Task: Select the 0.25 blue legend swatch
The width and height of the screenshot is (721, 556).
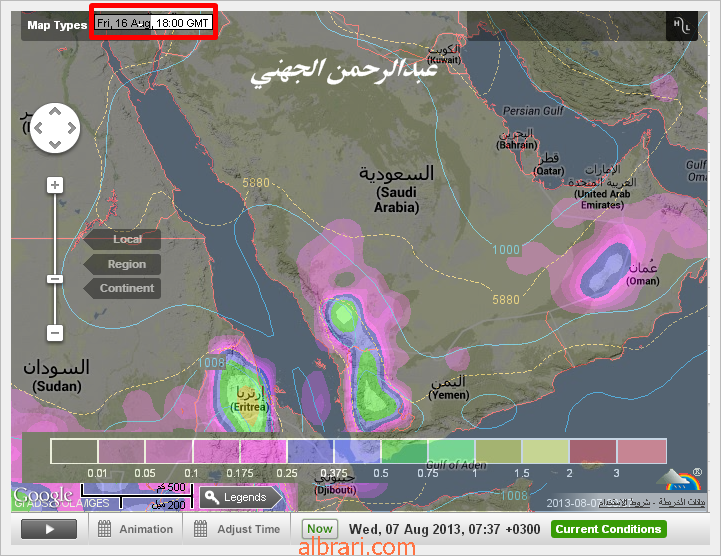Action: [x=310, y=451]
